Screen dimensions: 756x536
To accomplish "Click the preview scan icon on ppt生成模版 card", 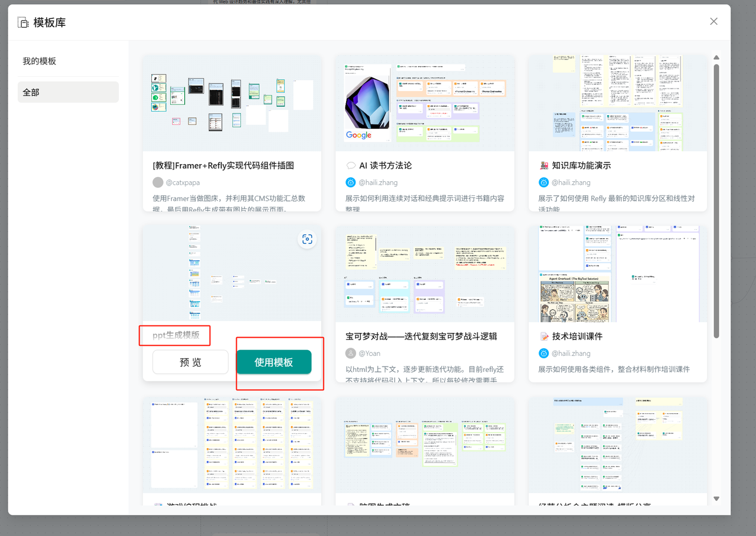I will (307, 239).
